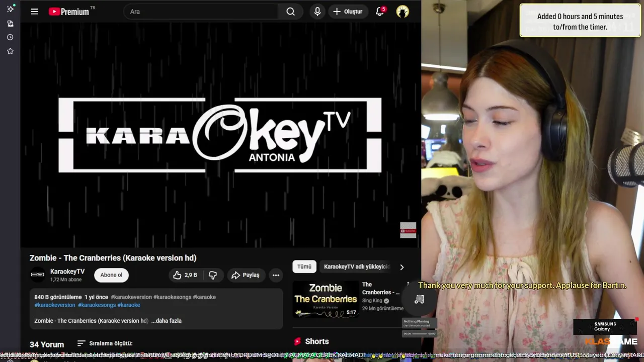
Task: Open the Zombie Sing King video thumbnail
Action: (326, 299)
